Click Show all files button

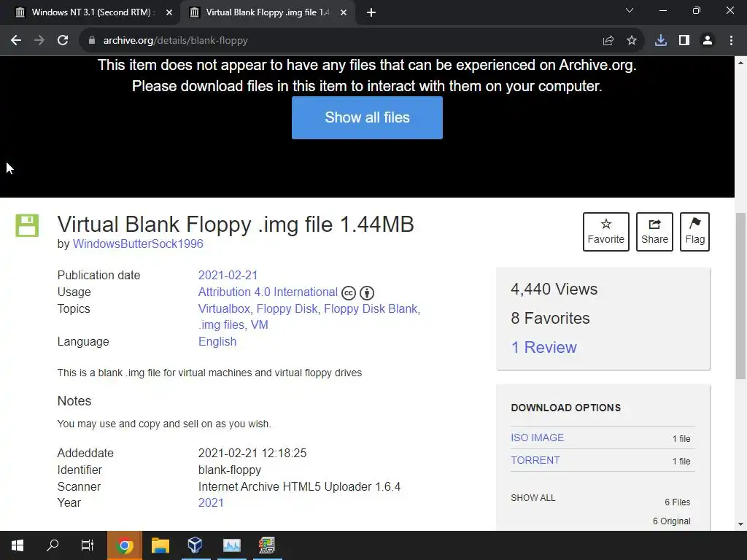click(367, 117)
